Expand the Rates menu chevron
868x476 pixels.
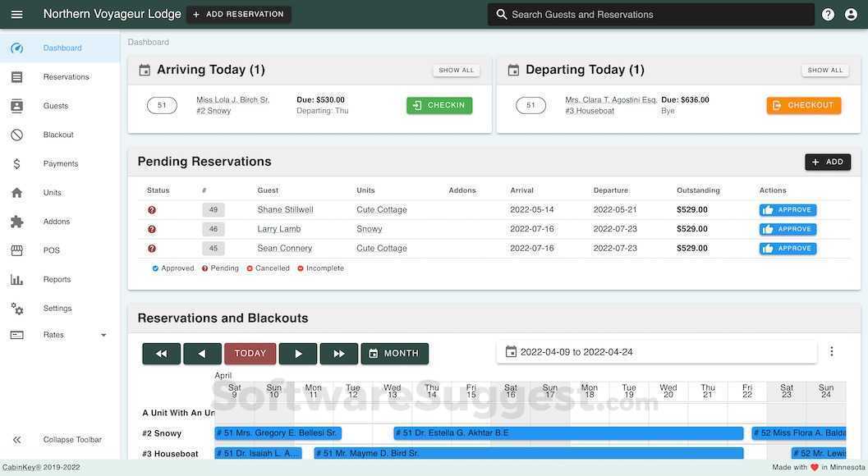[102, 335]
